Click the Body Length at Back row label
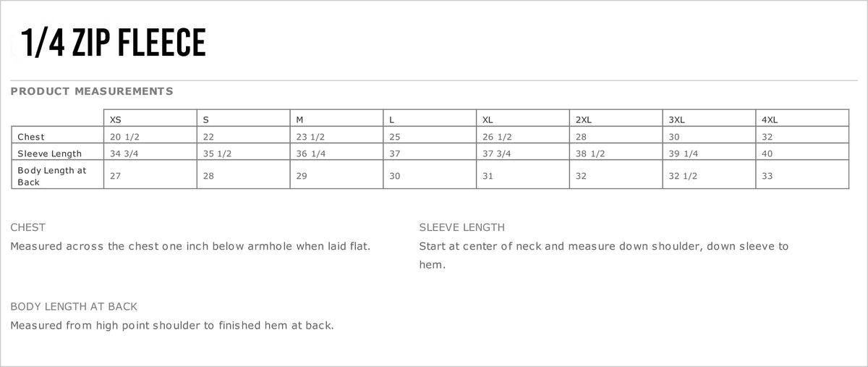Screen dimensions: 868x367 point(52,176)
